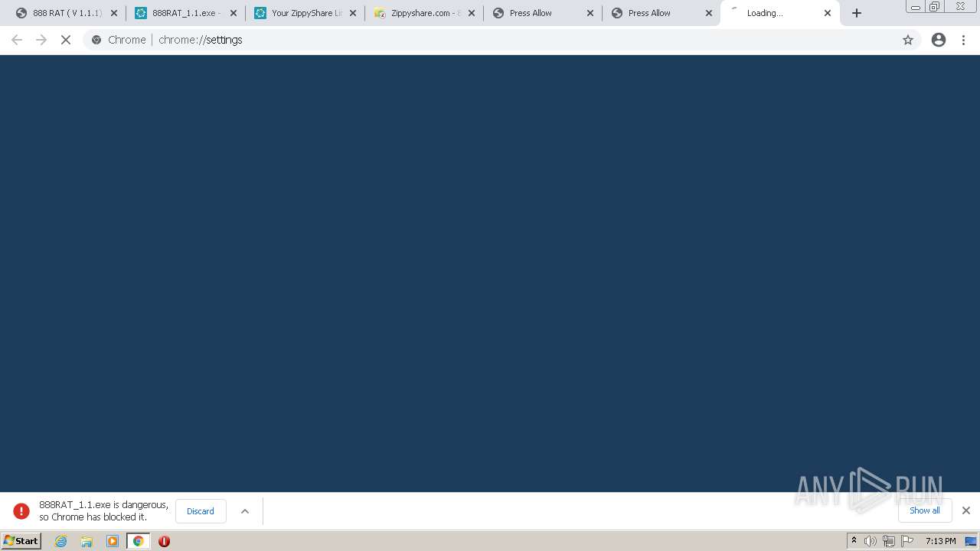Open the Chrome profile avatar menu
This screenshot has height=551, width=980.
coord(939,40)
